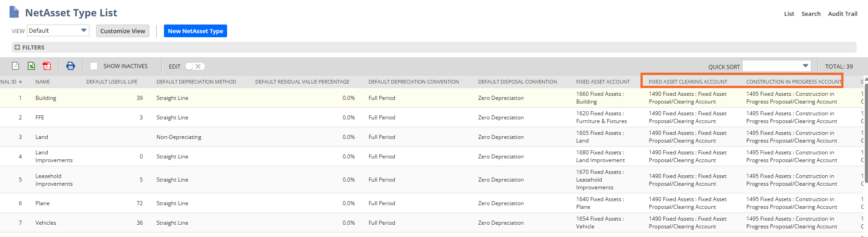Screen dimensions: 868x237
Task: Export the list as PDF
Action: (x=47, y=66)
